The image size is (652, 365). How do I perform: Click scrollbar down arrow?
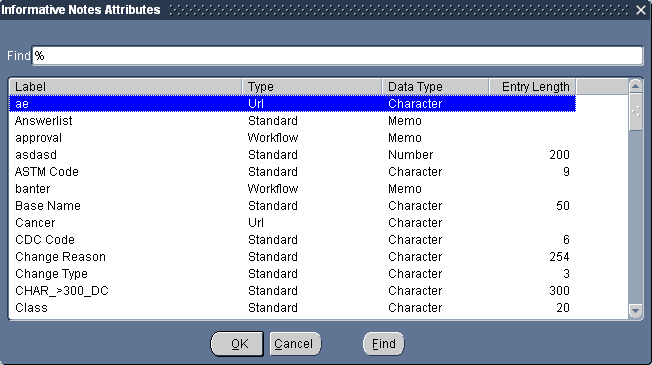click(635, 311)
